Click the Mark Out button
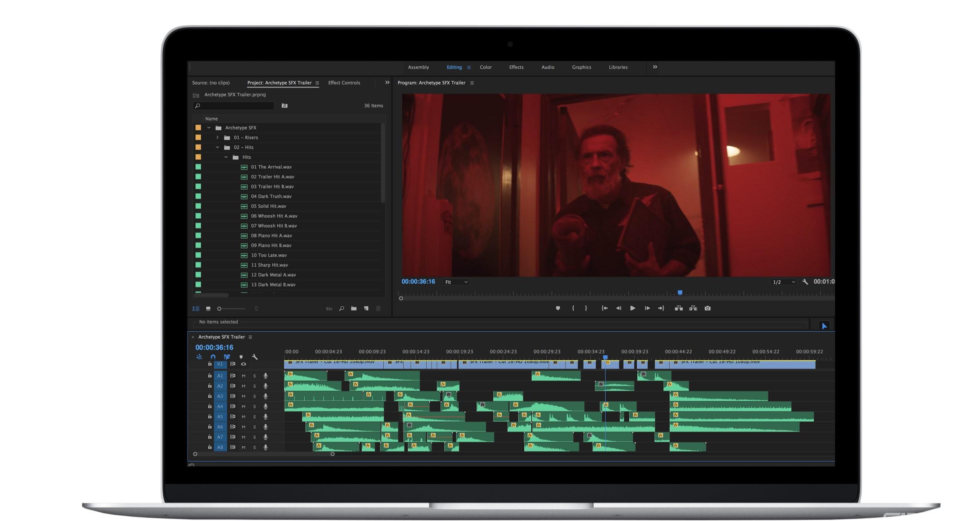This screenshot has height=521, width=980. [586, 308]
